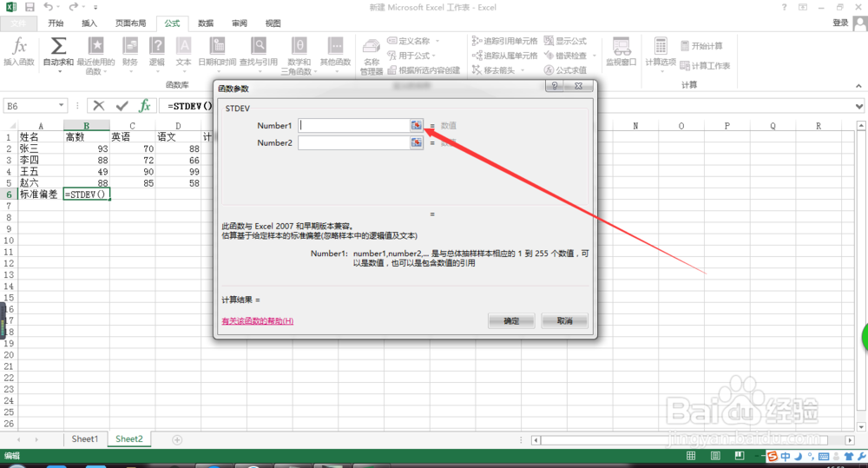Viewport: 868px width, 468px height.
Task: Open Math and Trig functions menu
Action: tap(299, 56)
